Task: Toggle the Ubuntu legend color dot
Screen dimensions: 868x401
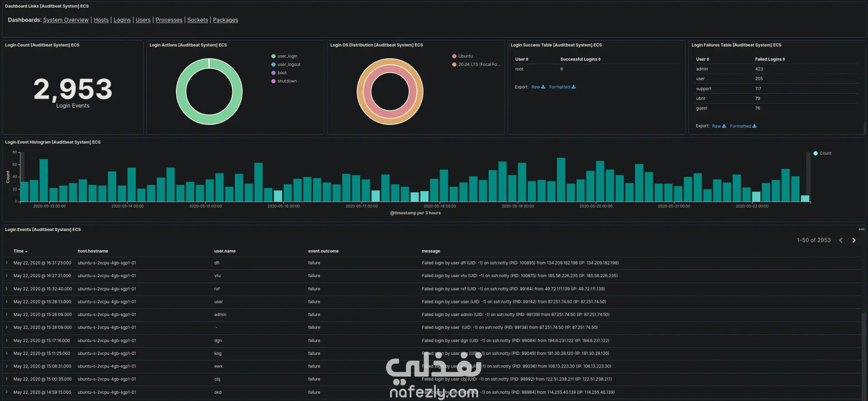Action: pos(454,57)
